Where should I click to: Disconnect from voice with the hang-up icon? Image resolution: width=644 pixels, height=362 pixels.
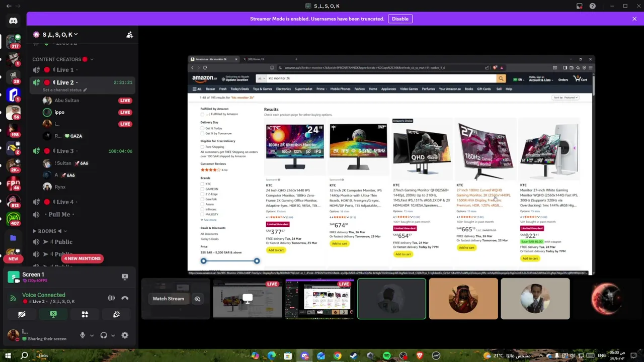point(125,298)
